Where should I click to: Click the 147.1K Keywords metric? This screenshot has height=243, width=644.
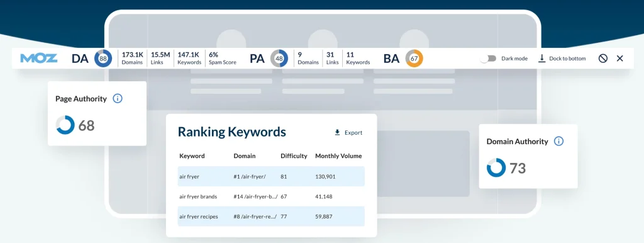(x=189, y=59)
